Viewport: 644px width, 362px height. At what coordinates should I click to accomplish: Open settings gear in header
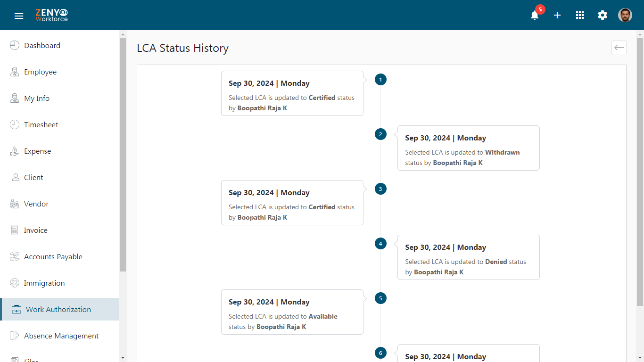(603, 15)
